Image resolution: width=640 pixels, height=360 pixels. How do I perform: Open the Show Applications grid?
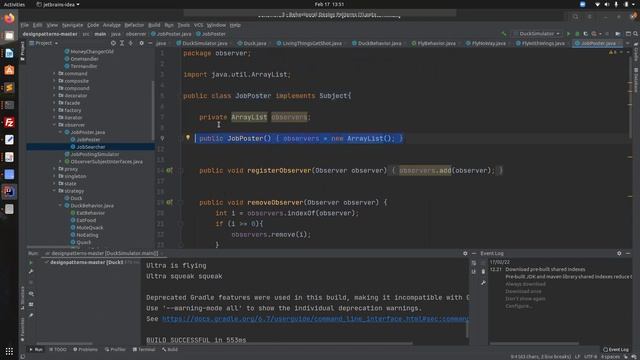click(9, 351)
